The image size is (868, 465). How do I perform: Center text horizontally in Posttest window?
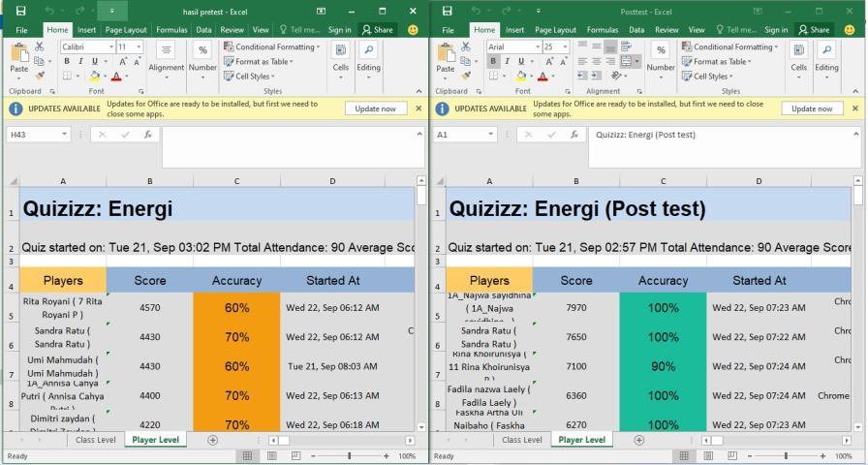pyautogui.click(x=596, y=61)
